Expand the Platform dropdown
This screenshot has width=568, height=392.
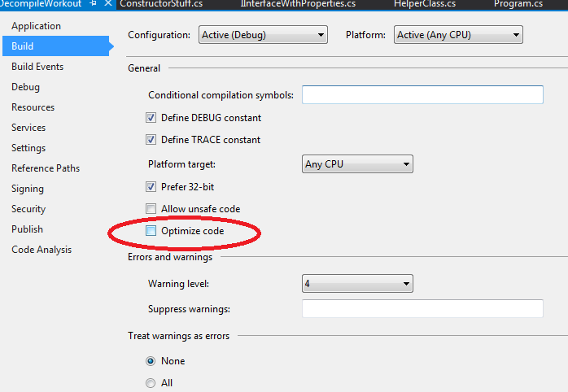click(x=458, y=35)
